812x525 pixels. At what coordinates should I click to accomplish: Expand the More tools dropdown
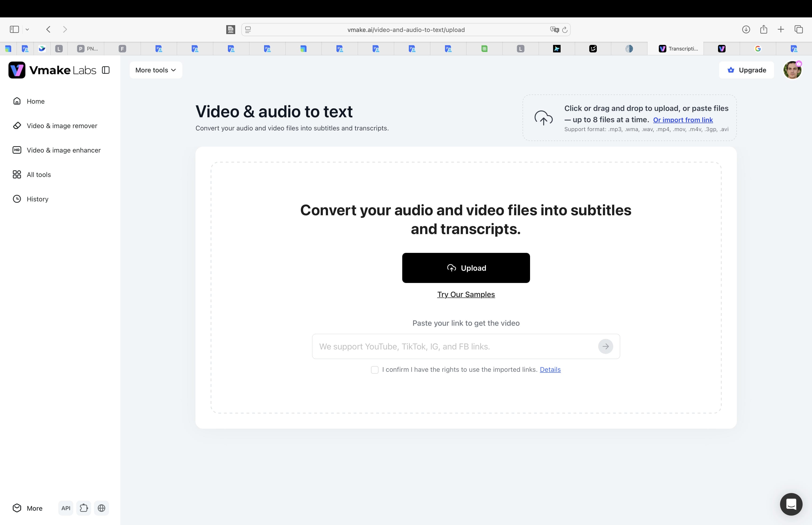coord(156,70)
